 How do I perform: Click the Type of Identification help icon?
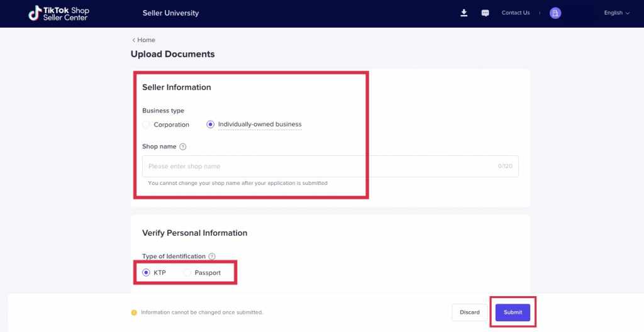tap(212, 257)
